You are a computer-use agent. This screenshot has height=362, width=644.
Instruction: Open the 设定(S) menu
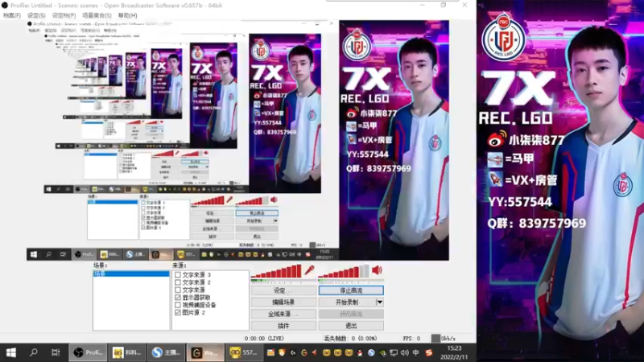36,15
